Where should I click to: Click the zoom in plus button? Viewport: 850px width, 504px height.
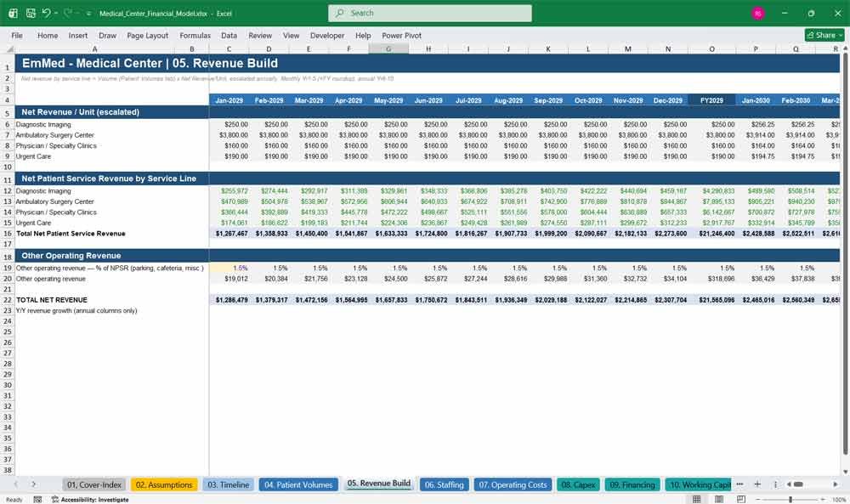(822, 499)
